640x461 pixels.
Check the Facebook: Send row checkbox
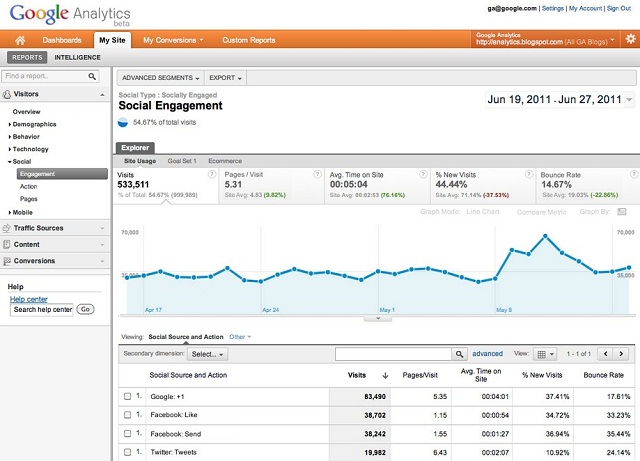pos(127,434)
